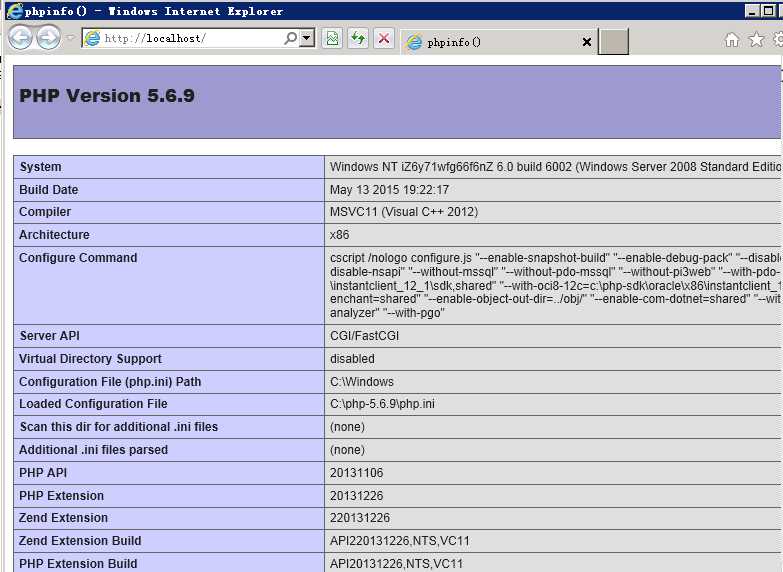Open the recent pages dropdown arrow
Image resolution: width=783 pixels, height=572 pixels.
click(70, 37)
